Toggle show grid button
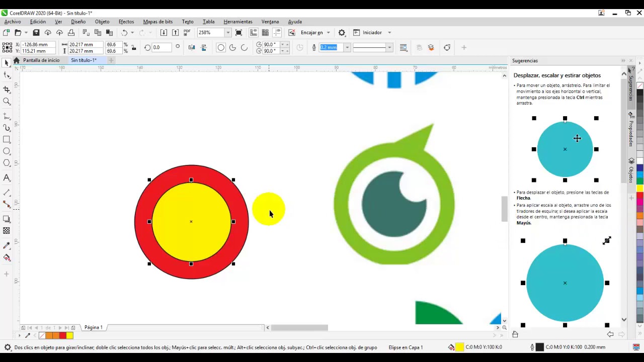This screenshot has height=362, width=644. tap(265, 33)
